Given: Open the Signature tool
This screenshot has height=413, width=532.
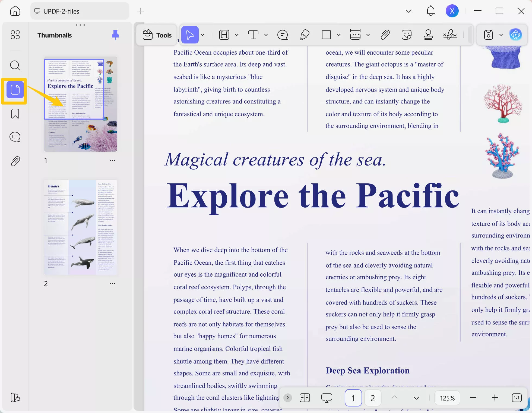Looking at the screenshot, I should tap(450, 35).
